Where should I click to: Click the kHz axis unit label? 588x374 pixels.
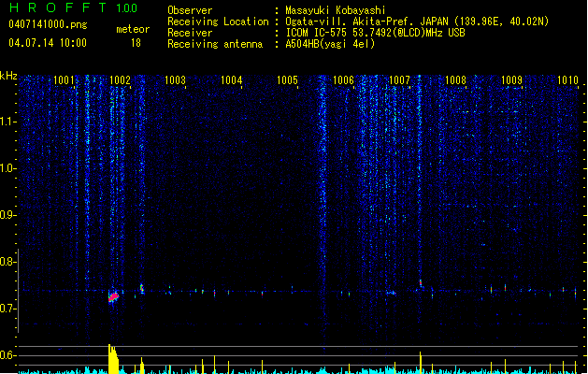click(8, 76)
